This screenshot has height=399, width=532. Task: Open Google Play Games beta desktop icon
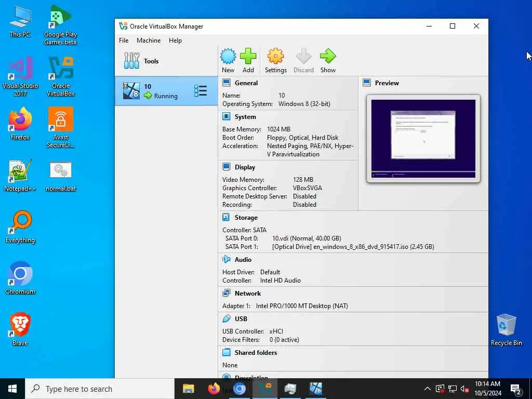[60, 25]
